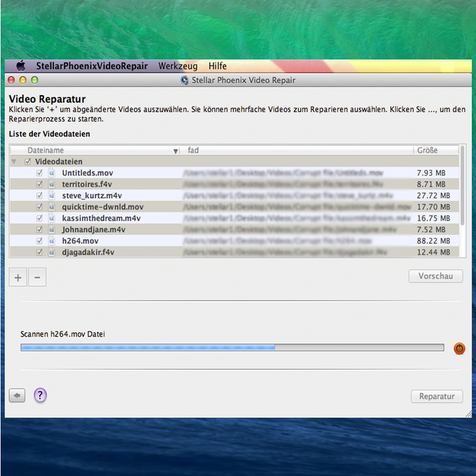
Task: Select the quicktime-dwnld.mov file name
Action: coord(103,207)
